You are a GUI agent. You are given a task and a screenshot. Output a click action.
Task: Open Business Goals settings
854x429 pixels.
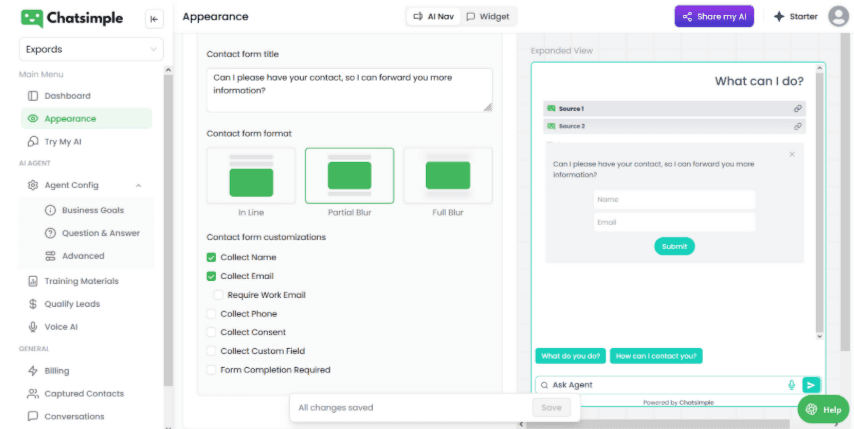point(93,210)
